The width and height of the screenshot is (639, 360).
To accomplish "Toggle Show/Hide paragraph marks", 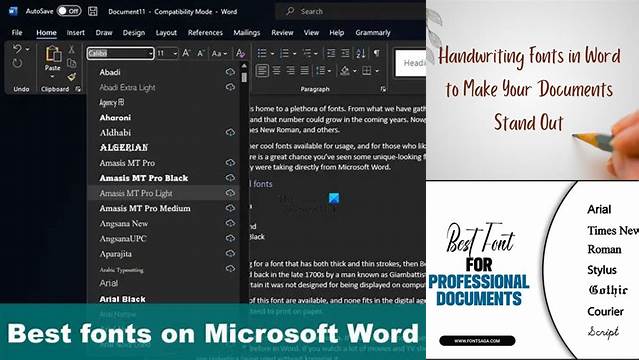I will pos(377,53).
